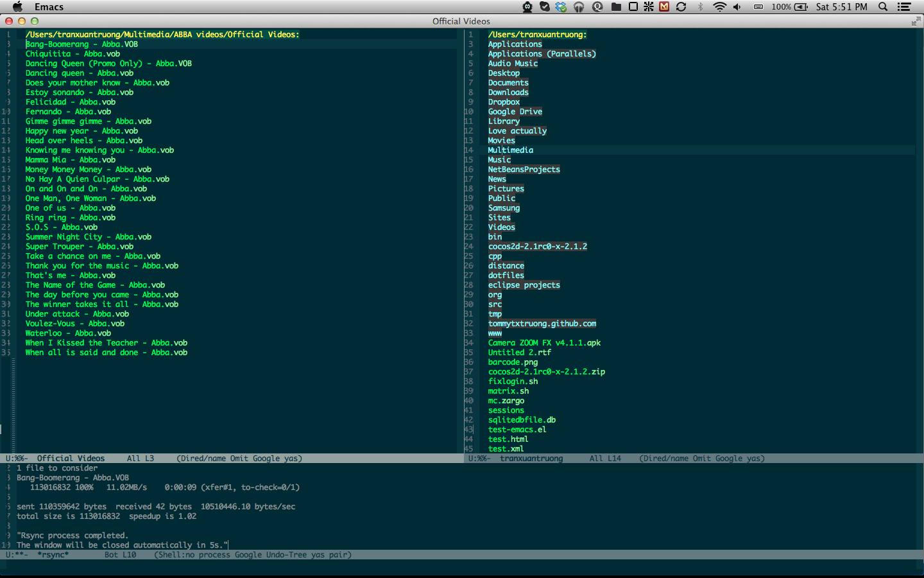This screenshot has width=924, height=578.
Task: Click the circular sync arrows icon
Action: [681, 6]
